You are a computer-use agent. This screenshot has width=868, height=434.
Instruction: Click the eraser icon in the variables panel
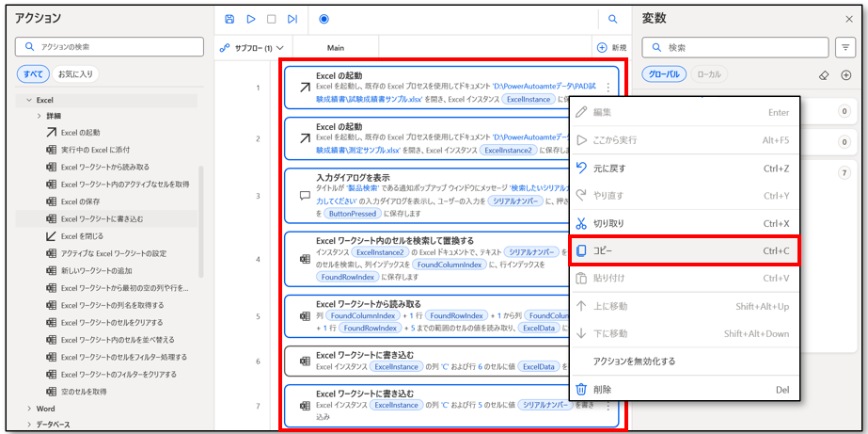tap(823, 74)
